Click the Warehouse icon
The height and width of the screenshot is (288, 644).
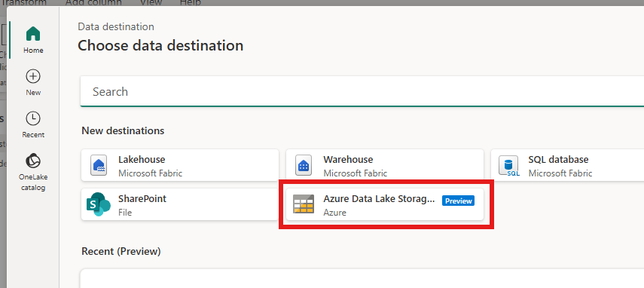[x=304, y=165]
